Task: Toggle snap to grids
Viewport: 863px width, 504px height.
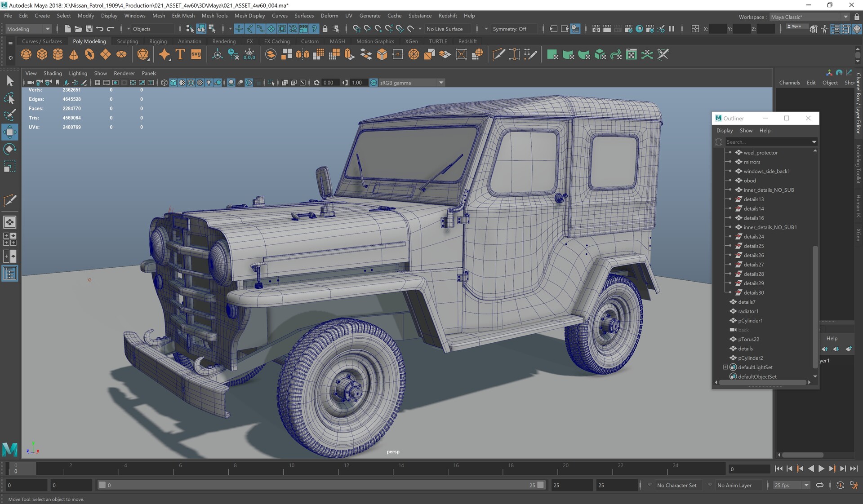Action: coord(356,29)
